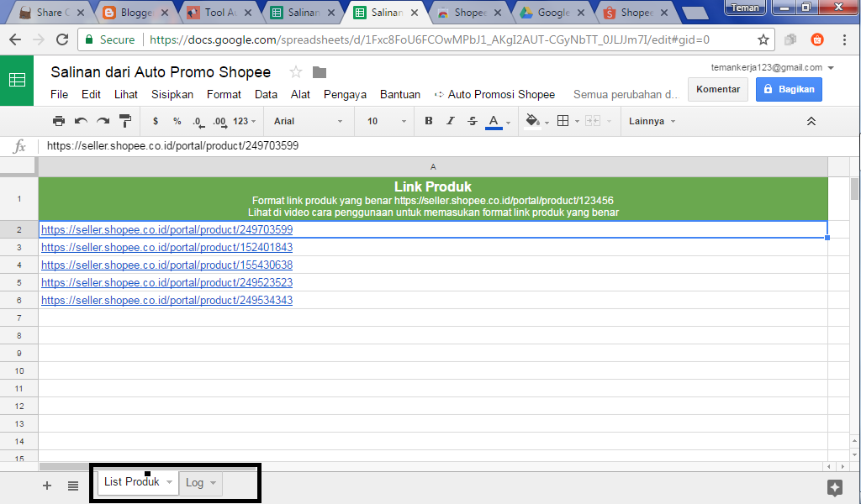Open product link 249534343
Viewport: 861px width, 504px height.
(x=167, y=300)
